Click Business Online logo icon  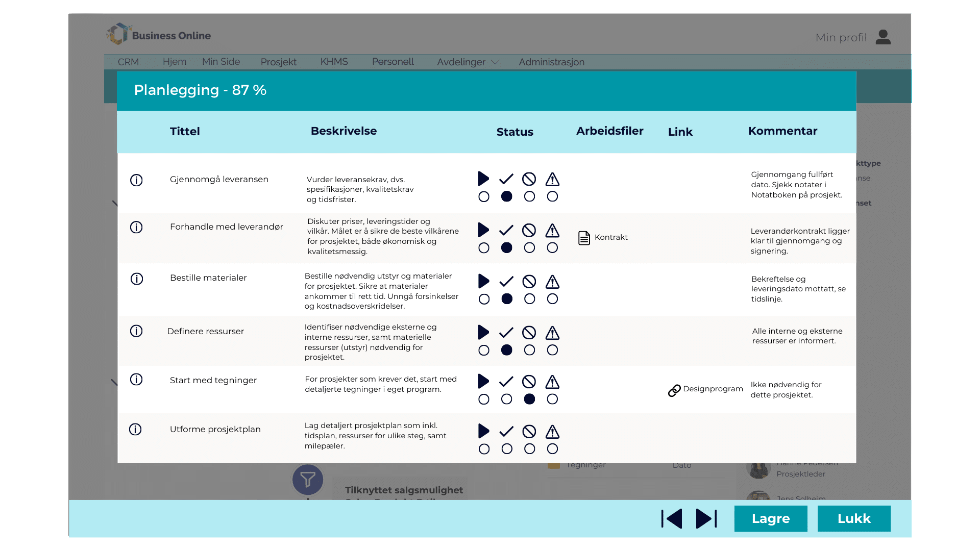(118, 34)
